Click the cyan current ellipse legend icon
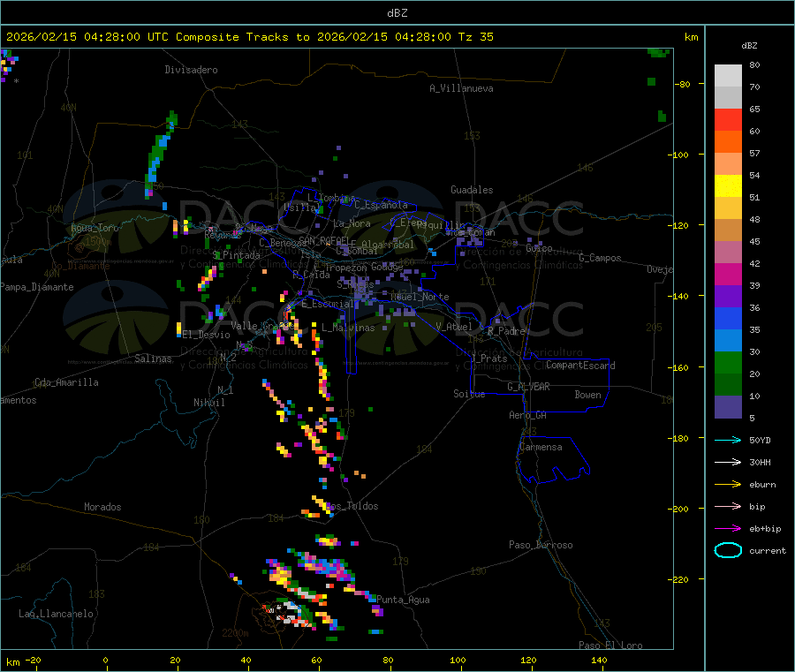The image size is (795, 672). click(x=728, y=550)
